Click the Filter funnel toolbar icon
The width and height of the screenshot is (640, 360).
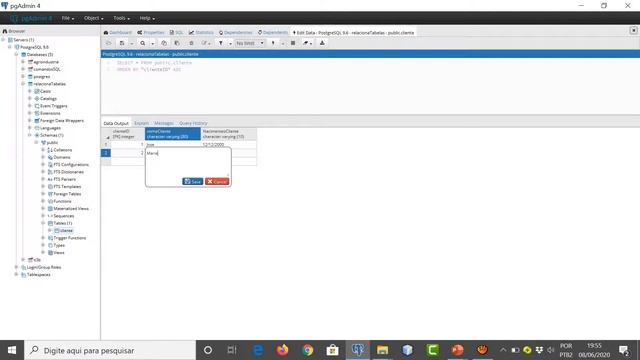point(221,43)
